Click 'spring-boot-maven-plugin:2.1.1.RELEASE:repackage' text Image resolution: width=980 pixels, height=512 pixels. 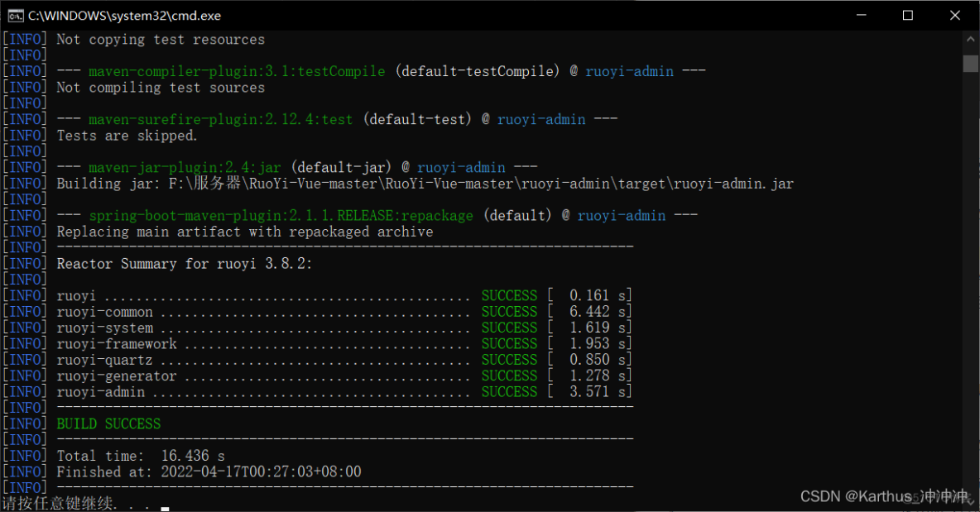click(281, 215)
